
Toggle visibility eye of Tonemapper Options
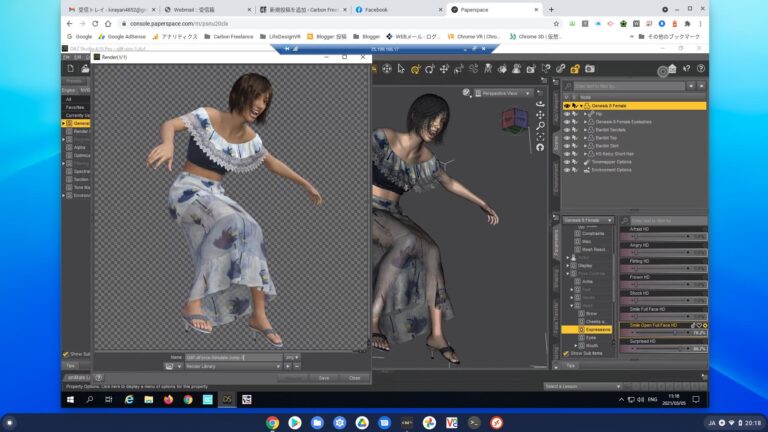click(x=567, y=162)
